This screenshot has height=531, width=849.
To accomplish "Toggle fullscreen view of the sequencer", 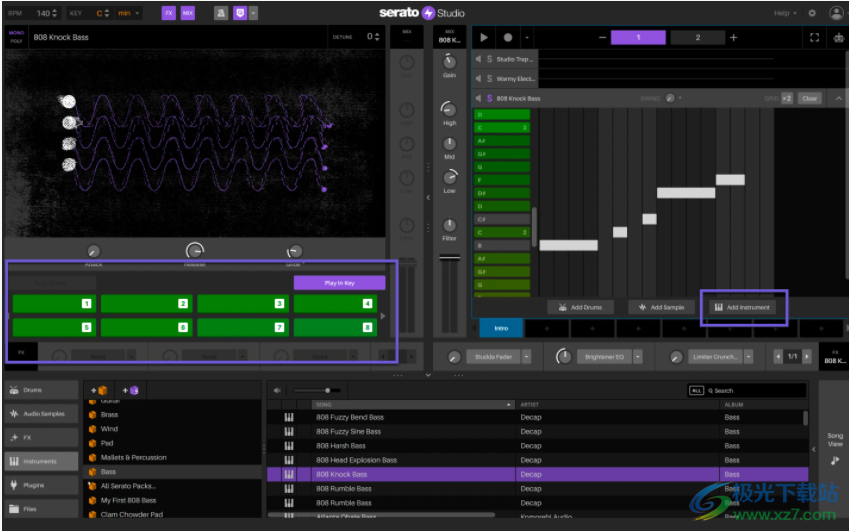I will (x=814, y=37).
